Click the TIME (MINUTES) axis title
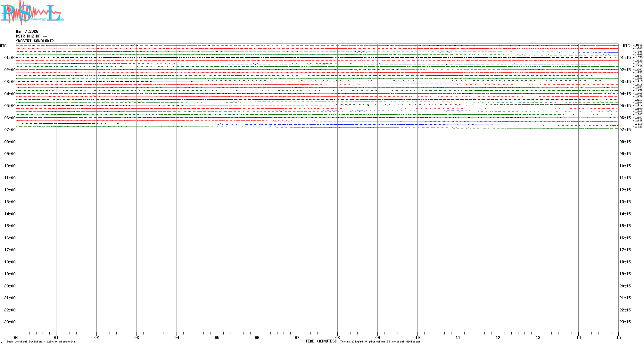The image size is (644, 346). point(321,341)
